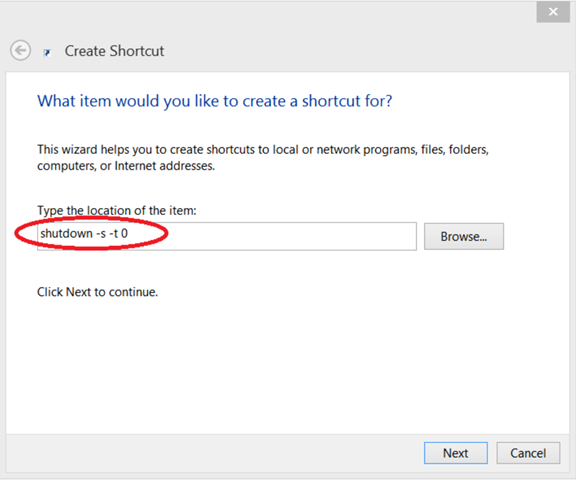The height and width of the screenshot is (480, 576).
Task: Click the wizard description paragraph
Action: (x=263, y=158)
